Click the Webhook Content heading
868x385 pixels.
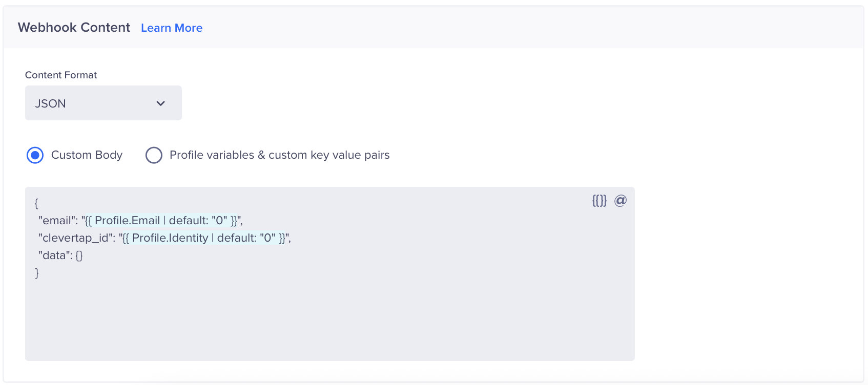(x=74, y=27)
